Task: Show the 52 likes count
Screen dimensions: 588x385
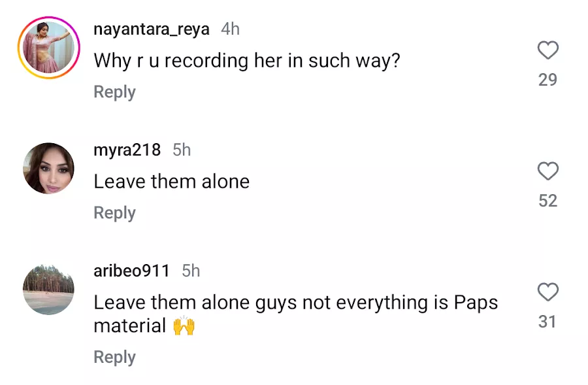Action: click(x=547, y=201)
